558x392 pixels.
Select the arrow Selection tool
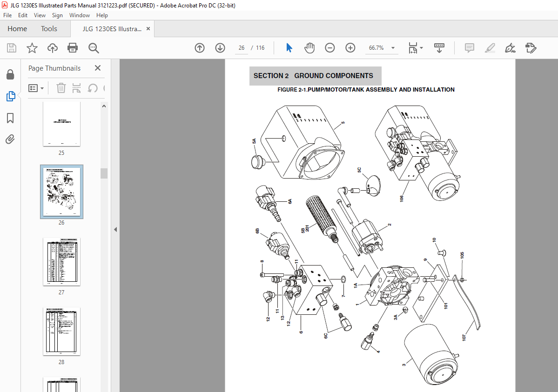pyautogui.click(x=289, y=48)
